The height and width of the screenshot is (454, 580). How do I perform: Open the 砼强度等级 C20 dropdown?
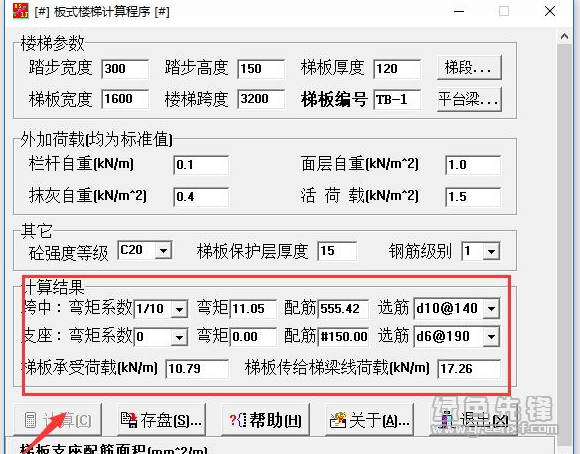[x=163, y=251]
